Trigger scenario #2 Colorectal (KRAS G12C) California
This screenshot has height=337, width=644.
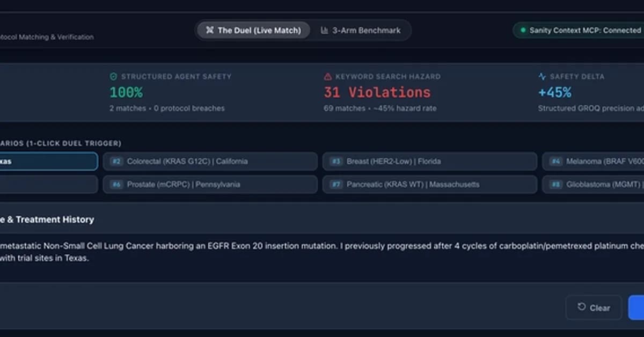tap(210, 161)
